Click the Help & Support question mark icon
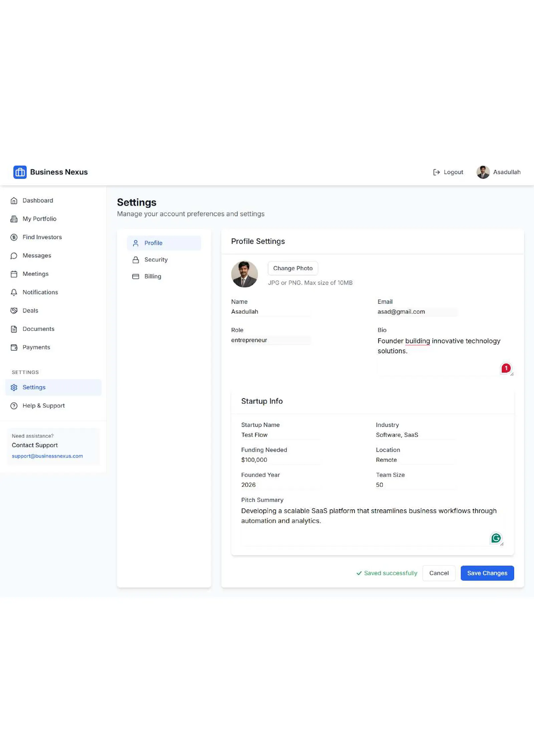 (14, 406)
